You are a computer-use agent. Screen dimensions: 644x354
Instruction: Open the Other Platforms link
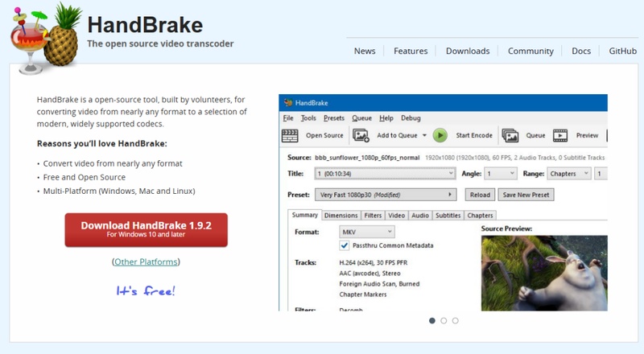point(146,262)
